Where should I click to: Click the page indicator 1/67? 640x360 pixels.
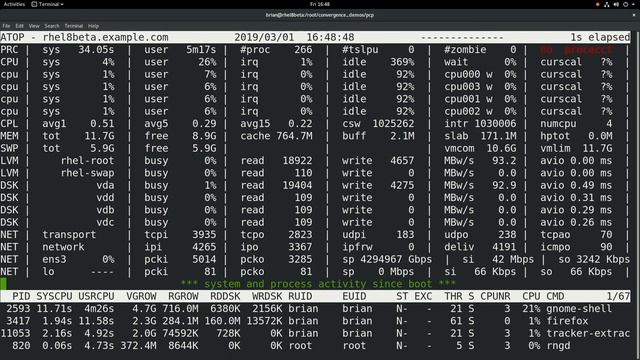(618, 296)
